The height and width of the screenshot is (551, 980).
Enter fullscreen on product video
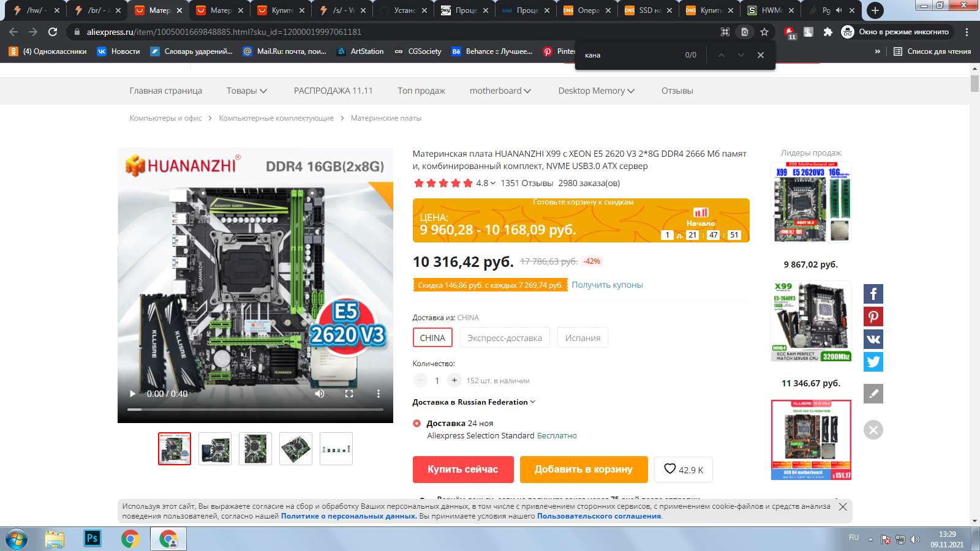point(349,394)
